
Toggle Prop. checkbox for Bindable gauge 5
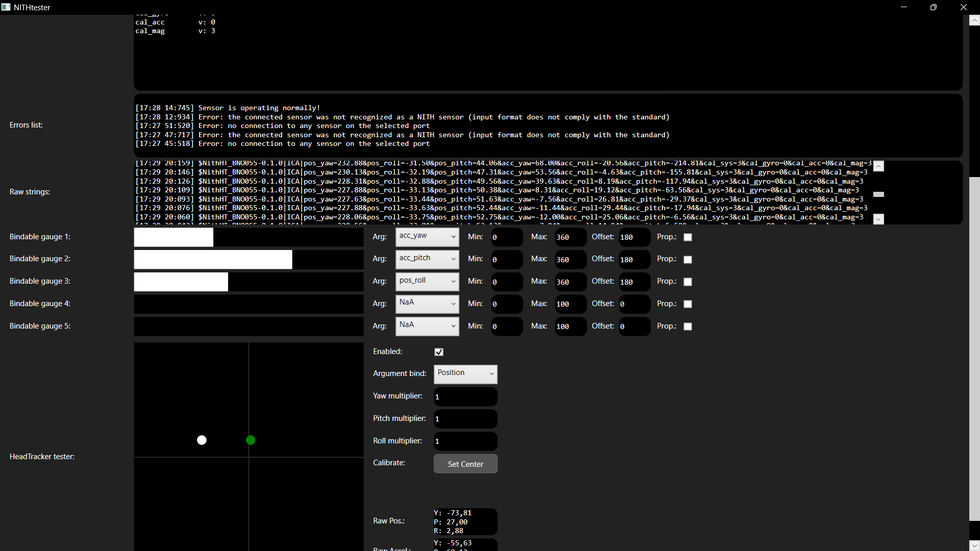(x=688, y=327)
